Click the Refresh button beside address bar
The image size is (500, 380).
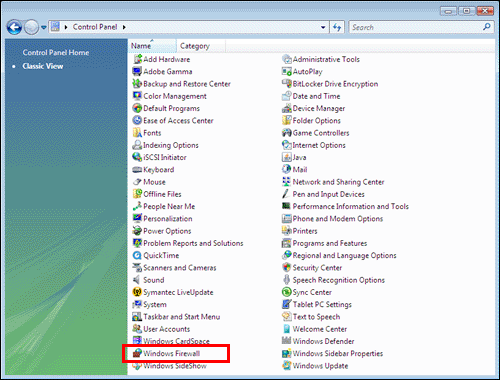(337, 27)
